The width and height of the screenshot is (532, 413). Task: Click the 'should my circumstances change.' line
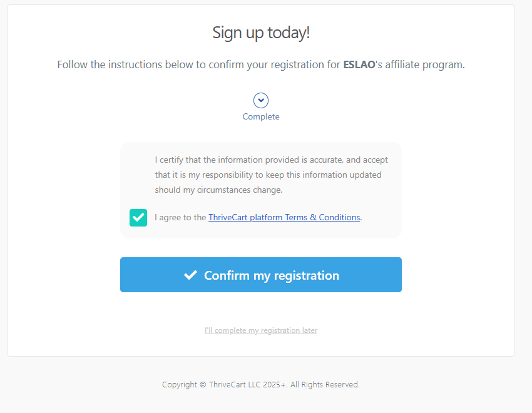[x=218, y=190]
